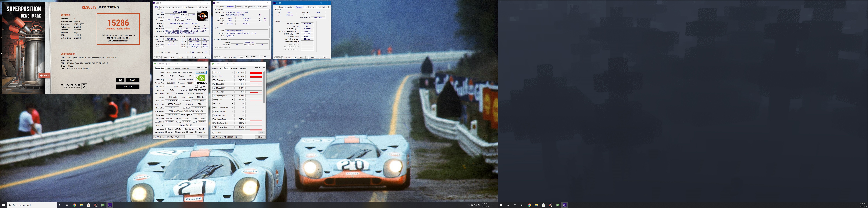Click the GPU-Z Lookup button
The width and height of the screenshot is (868, 208).
click(x=201, y=72)
